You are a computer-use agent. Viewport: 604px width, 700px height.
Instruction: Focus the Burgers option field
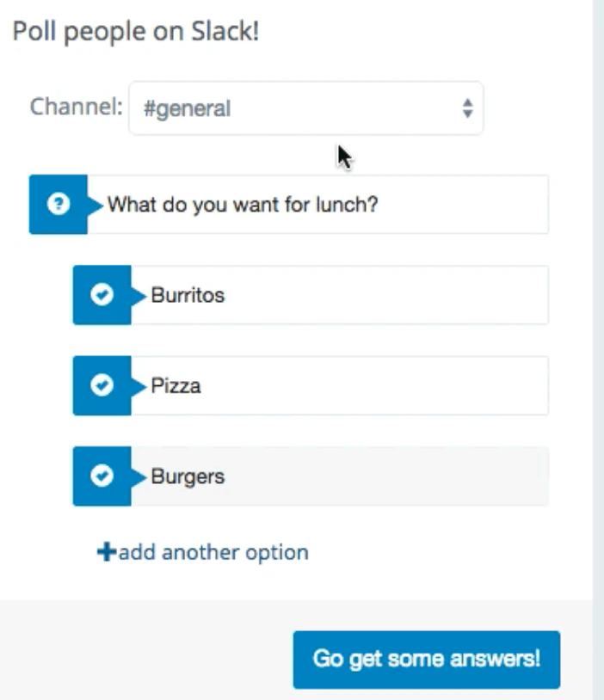click(340, 476)
